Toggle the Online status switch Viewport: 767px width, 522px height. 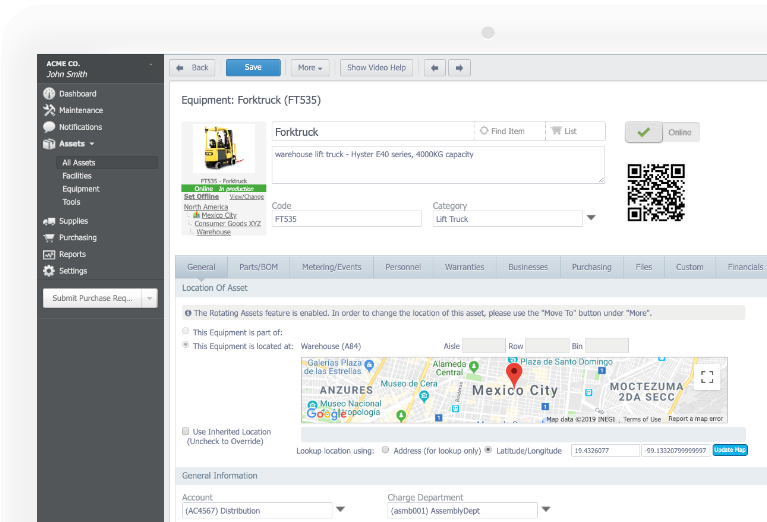(662, 132)
